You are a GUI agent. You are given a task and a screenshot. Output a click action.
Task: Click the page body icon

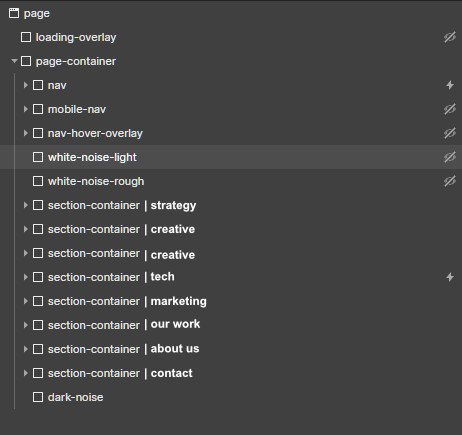click(14, 13)
